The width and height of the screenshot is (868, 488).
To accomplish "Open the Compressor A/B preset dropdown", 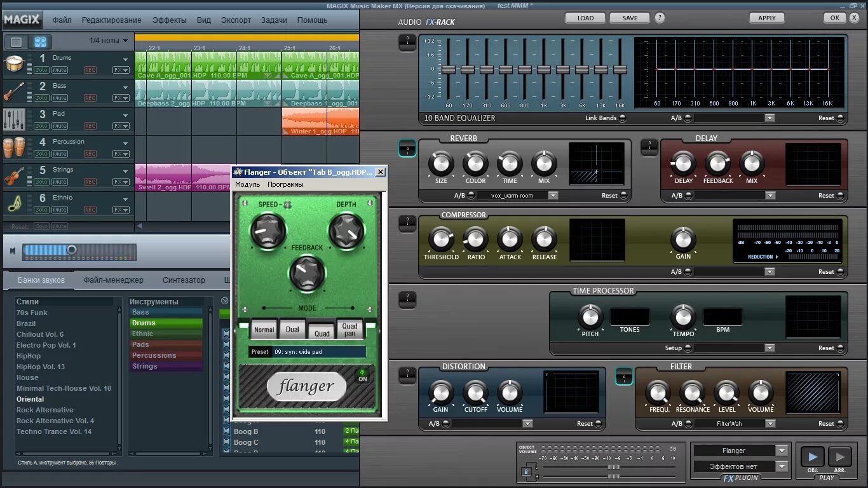I will point(770,271).
